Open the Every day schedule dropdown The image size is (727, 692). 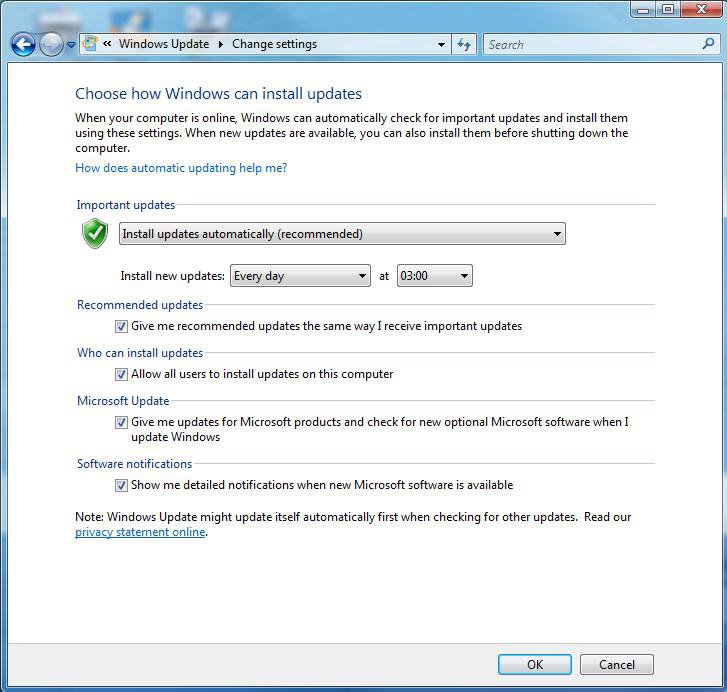coord(300,276)
